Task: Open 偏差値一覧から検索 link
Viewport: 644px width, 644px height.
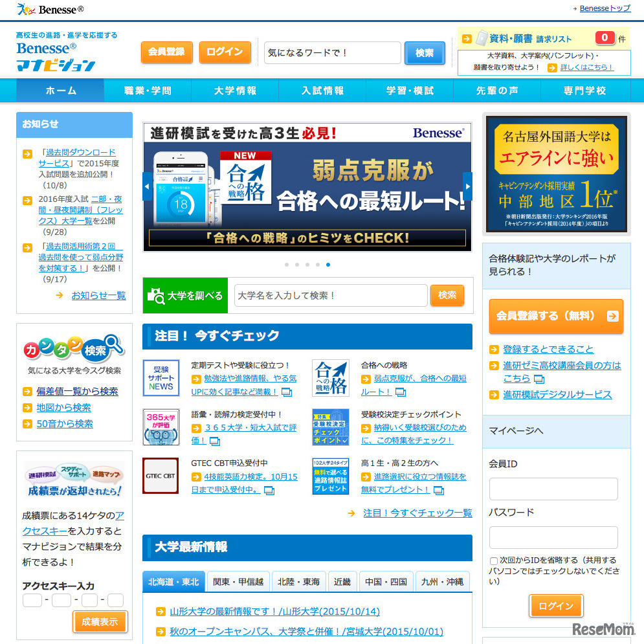Action: click(x=77, y=391)
